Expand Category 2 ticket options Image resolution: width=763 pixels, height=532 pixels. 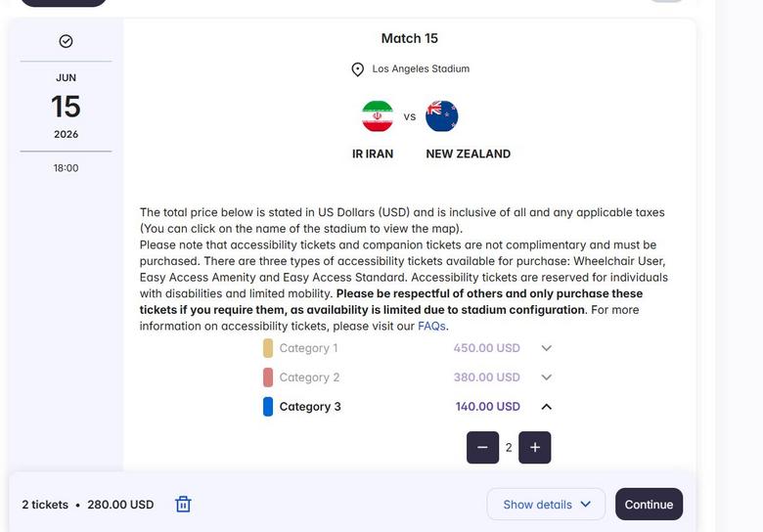click(547, 377)
